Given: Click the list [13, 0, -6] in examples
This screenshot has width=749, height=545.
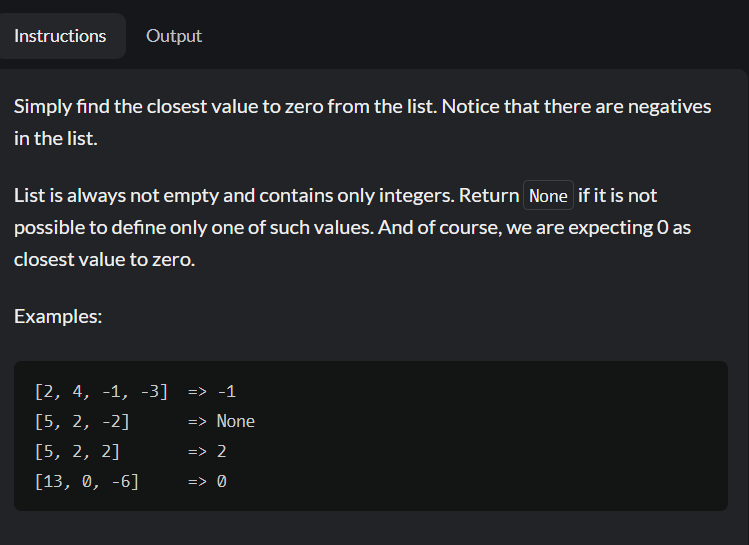Looking at the screenshot, I should pos(87,481).
